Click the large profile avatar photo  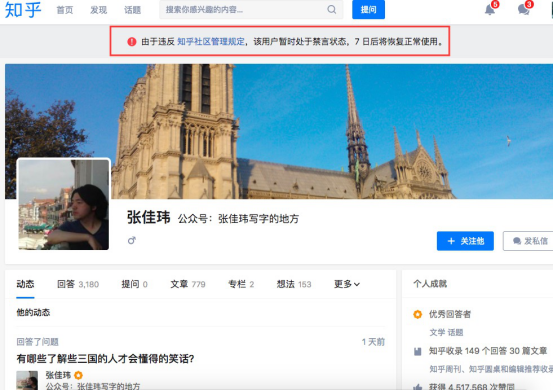(x=64, y=204)
